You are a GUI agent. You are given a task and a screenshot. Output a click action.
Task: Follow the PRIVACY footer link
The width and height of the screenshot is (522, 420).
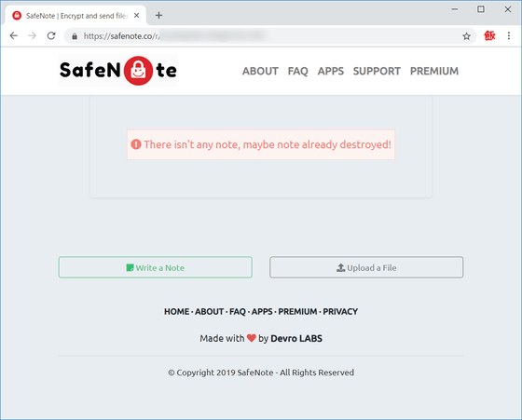(x=340, y=312)
